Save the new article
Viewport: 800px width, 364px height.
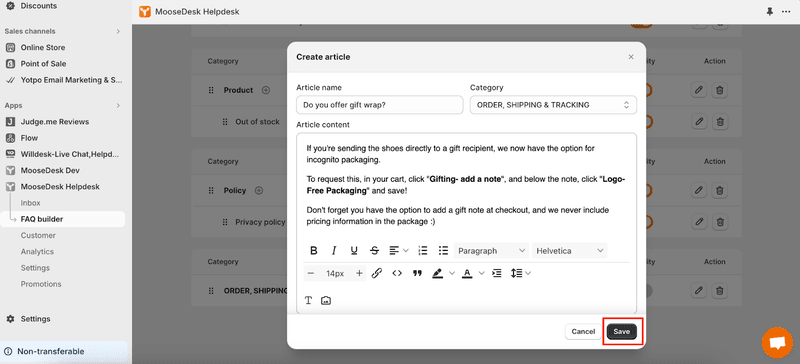pos(621,331)
